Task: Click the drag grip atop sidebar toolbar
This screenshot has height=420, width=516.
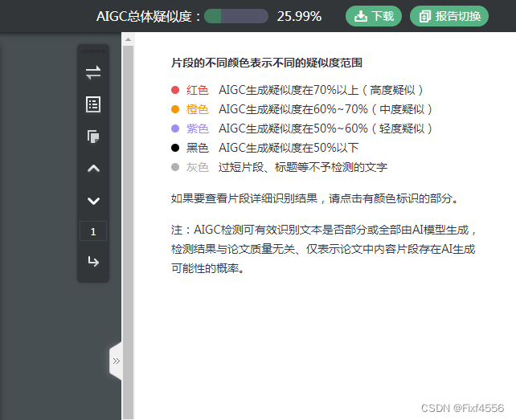Action: (x=93, y=51)
